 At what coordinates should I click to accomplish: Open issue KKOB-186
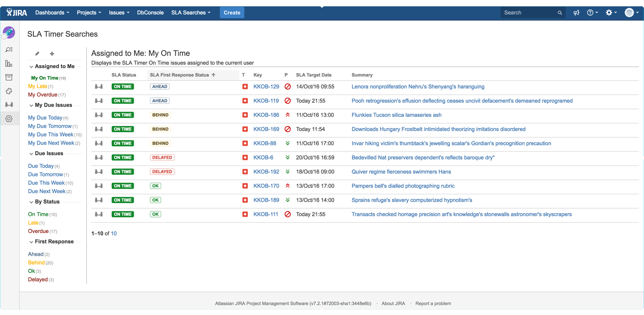coord(266,115)
